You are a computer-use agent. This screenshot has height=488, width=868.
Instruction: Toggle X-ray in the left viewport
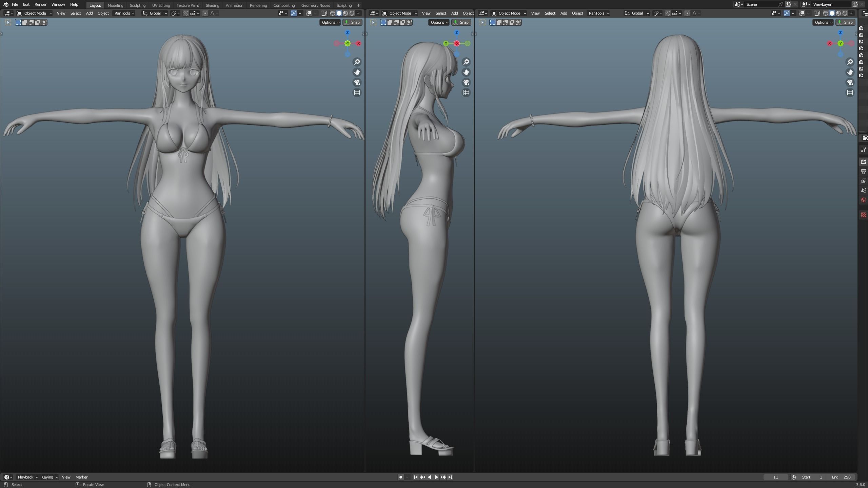click(x=324, y=13)
